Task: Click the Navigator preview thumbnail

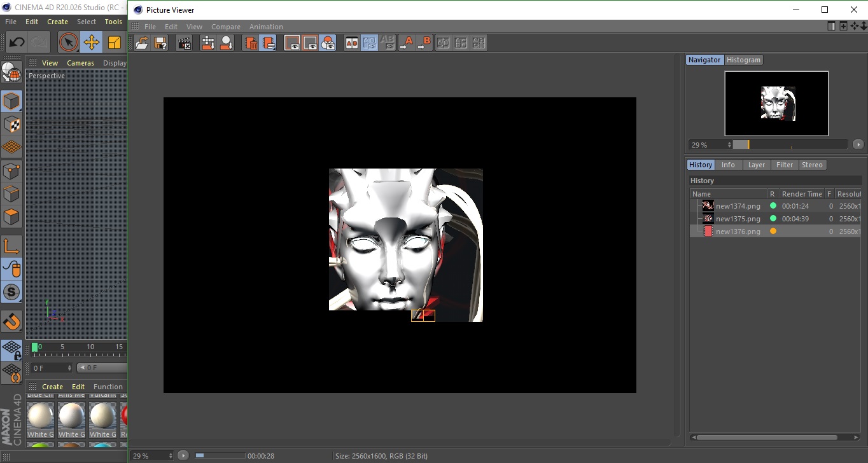Action: click(776, 103)
